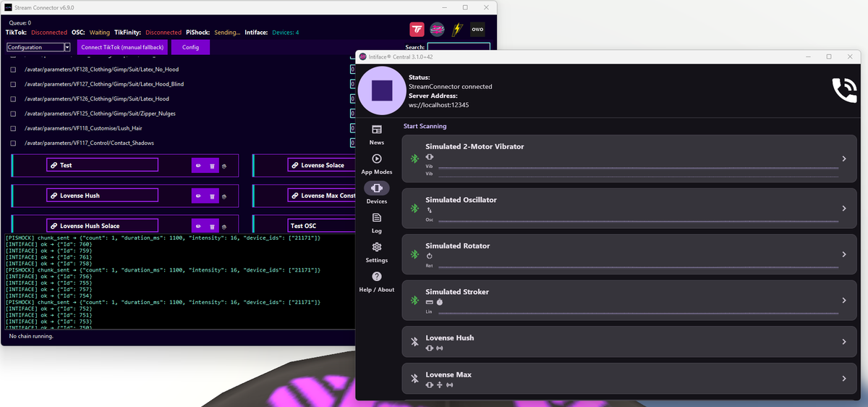Click the pink planet icon in Stream Connector
The image size is (868, 407).
(x=437, y=30)
